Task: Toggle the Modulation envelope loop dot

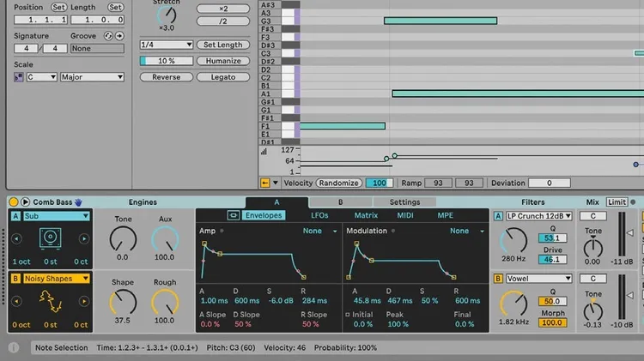Action: [393, 231]
